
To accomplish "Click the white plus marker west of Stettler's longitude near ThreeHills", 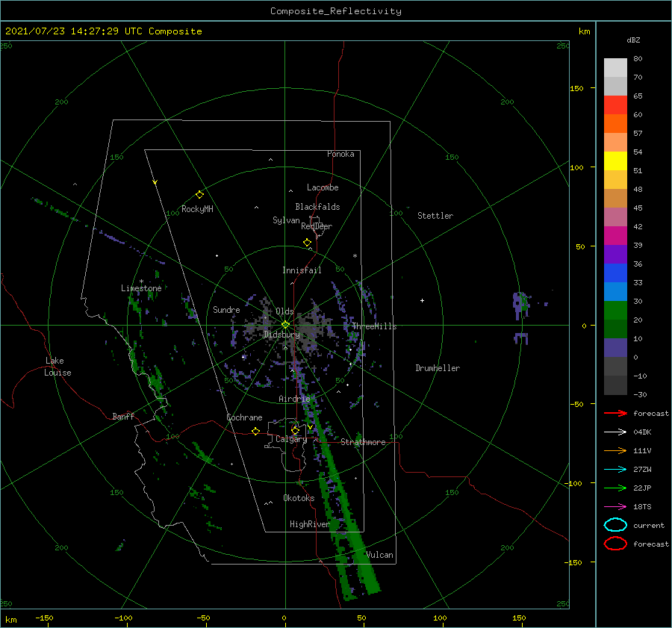I will tap(422, 300).
